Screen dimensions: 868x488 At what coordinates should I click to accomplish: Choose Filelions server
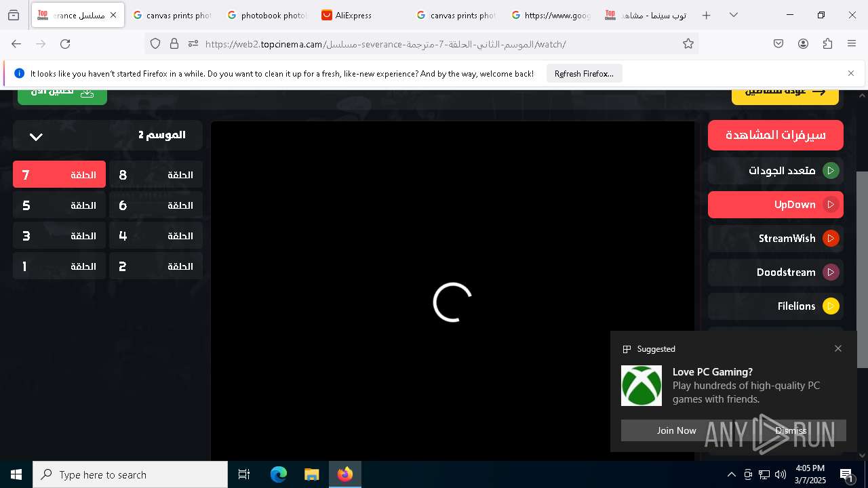pos(776,306)
